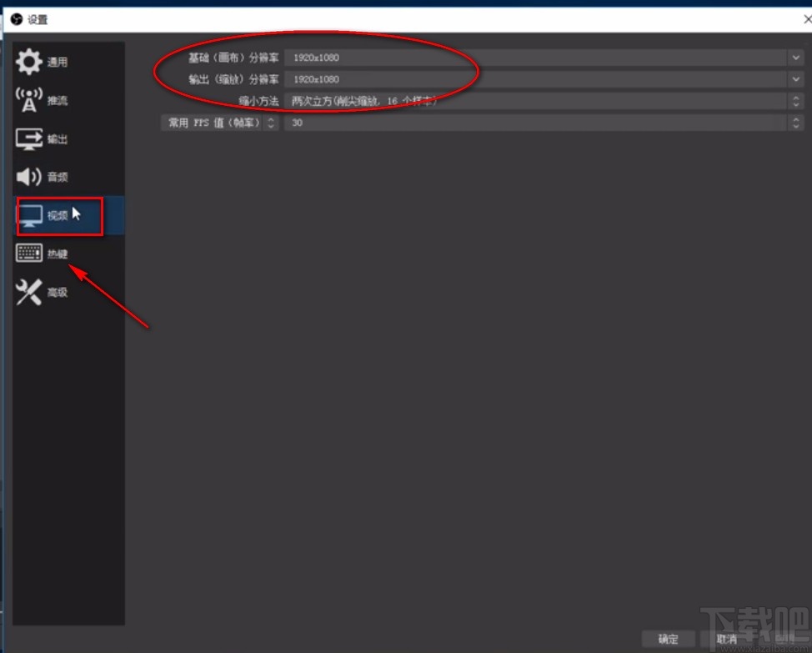Select the 热键 (Hotkeys) keyboard icon
Viewport: 812px width, 653px height.
click(x=28, y=254)
